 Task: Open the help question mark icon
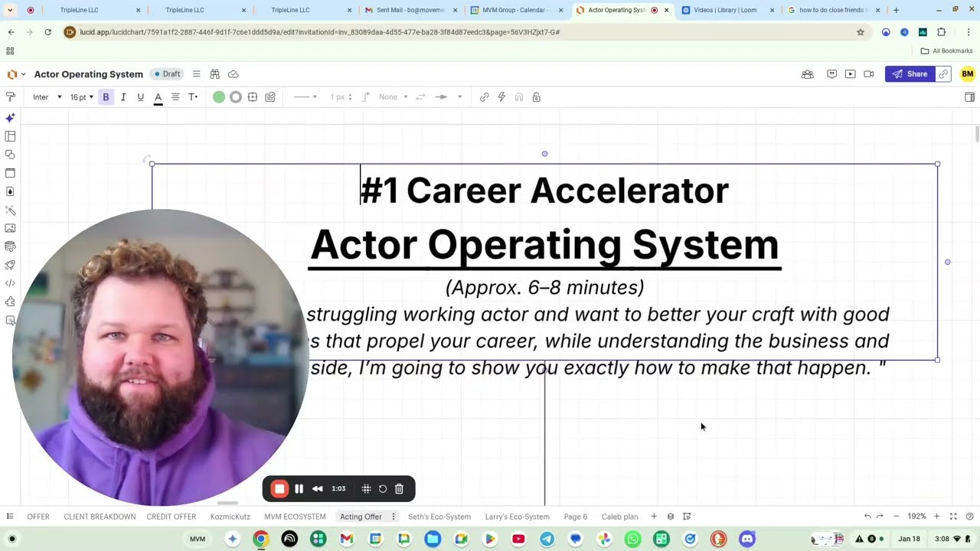pyautogui.click(x=969, y=517)
